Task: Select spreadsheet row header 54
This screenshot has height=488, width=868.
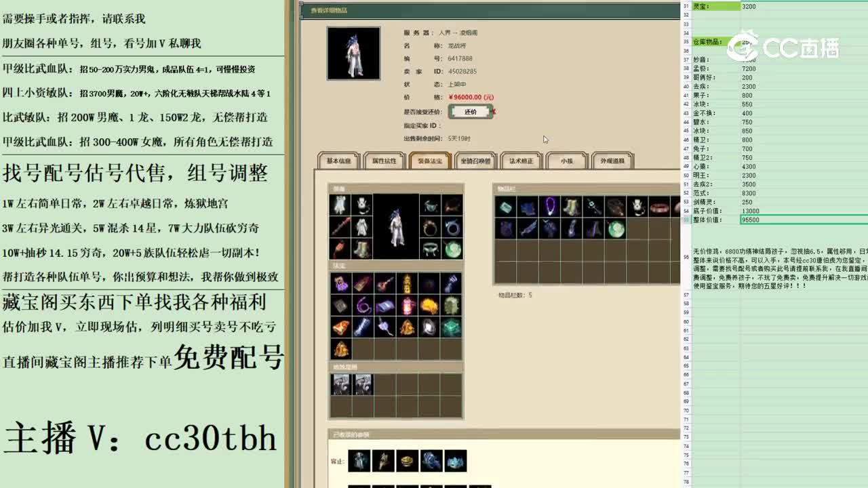Action: pyautogui.click(x=686, y=211)
